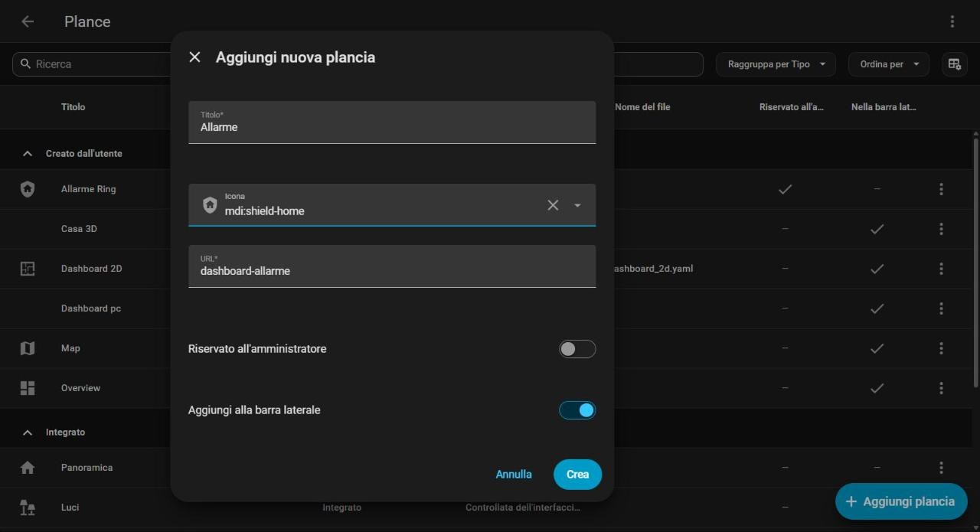The height and width of the screenshot is (532, 980).
Task: Close the Aggiungi nuova plancia dialog
Action: 194,57
